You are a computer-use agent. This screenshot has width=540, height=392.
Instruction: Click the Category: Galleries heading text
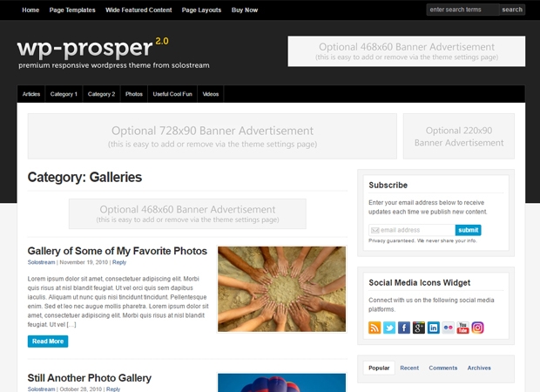click(x=84, y=177)
